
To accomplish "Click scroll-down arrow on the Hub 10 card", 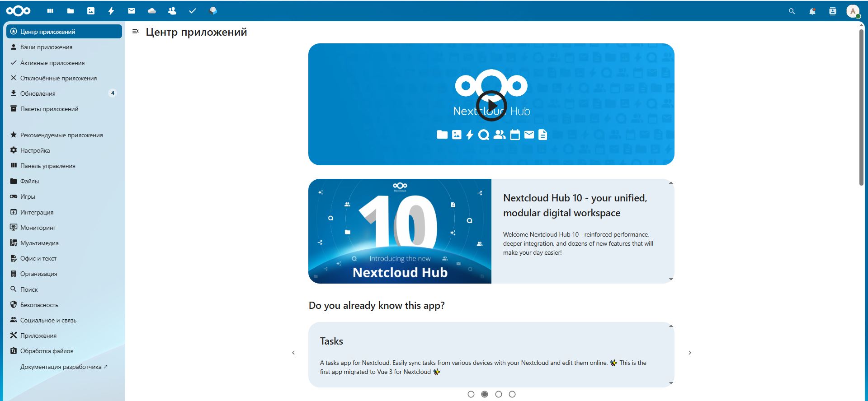I will [671, 280].
